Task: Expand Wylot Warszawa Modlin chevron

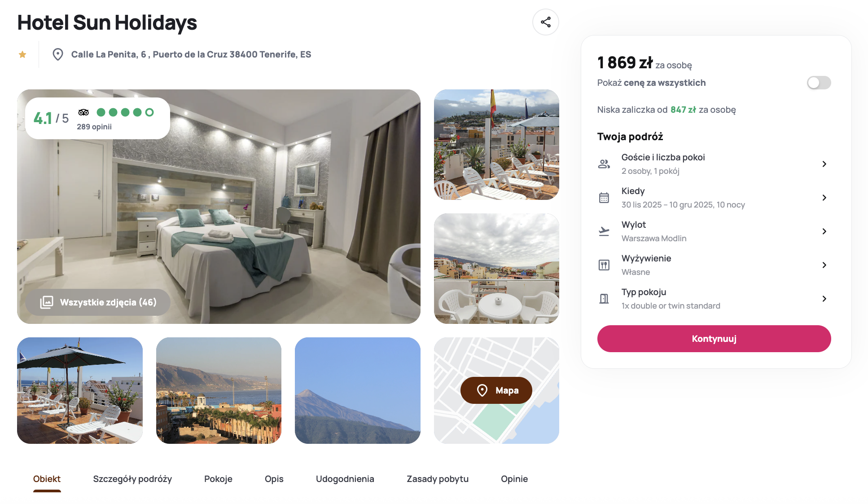Action: (824, 231)
